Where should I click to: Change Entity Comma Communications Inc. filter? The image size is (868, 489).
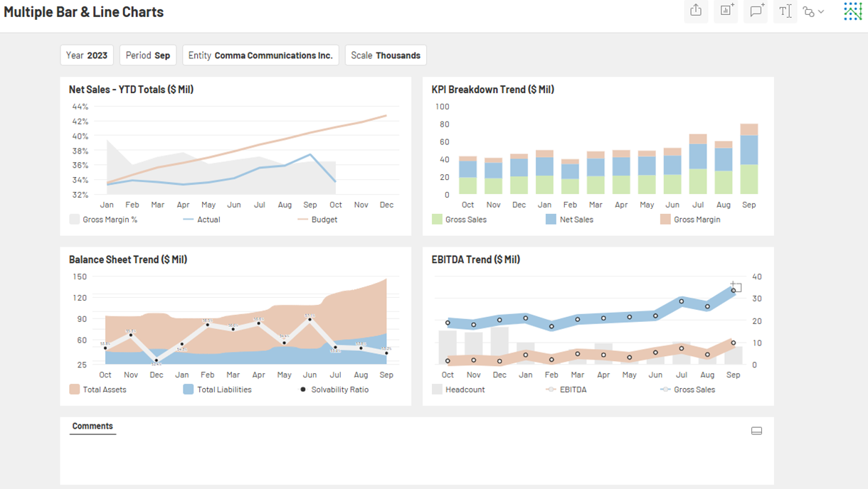tap(260, 55)
